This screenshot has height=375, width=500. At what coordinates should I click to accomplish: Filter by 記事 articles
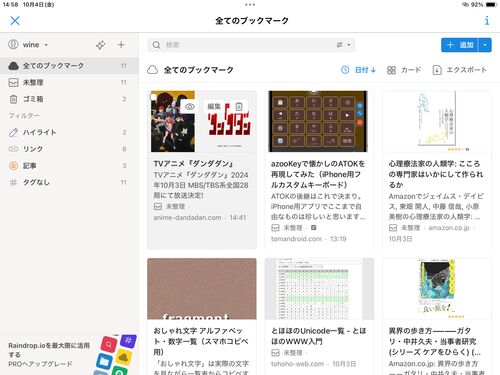[69, 166]
